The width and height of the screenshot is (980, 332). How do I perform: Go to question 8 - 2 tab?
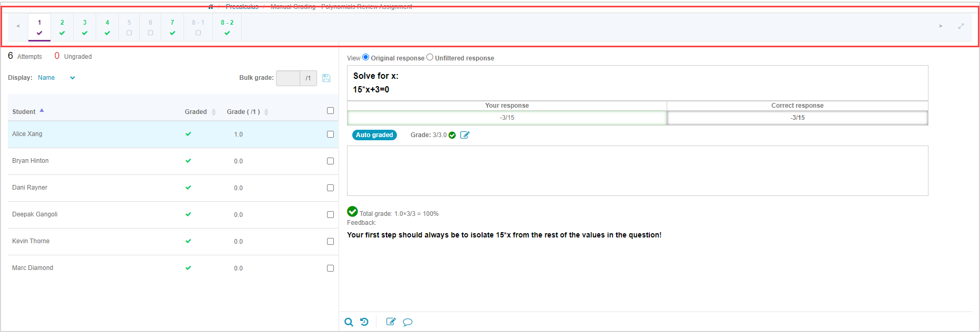tap(227, 27)
